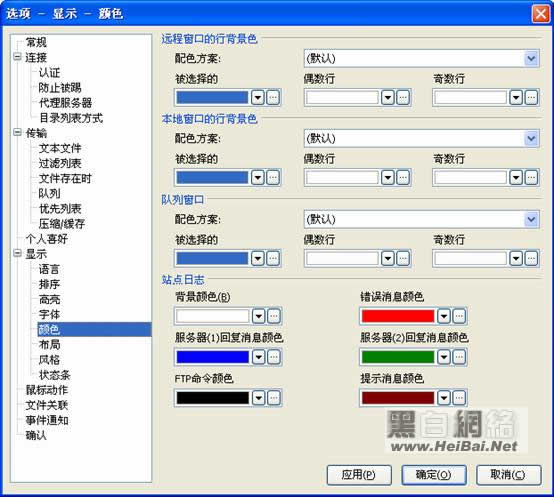Viewport: 554px width, 497px height.
Task: Select 字体 in the options tree
Action: pos(49,314)
